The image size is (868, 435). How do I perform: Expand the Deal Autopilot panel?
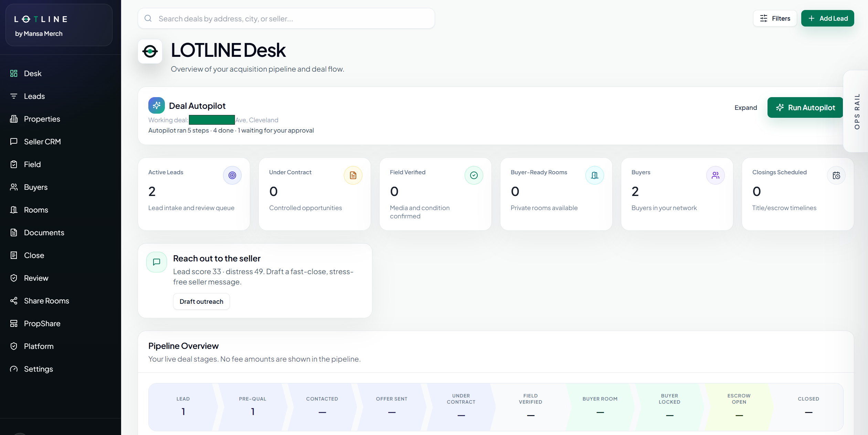click(x=746, y=107)
